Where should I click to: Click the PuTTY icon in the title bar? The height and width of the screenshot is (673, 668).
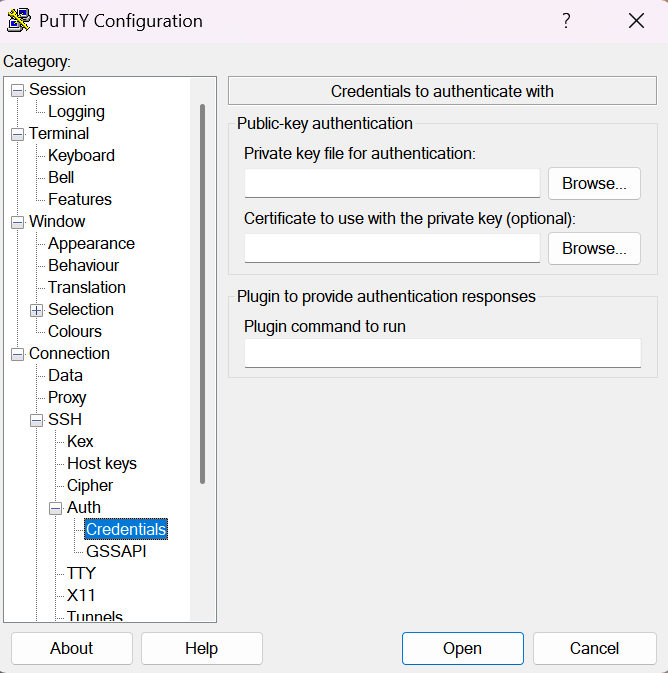19,20
